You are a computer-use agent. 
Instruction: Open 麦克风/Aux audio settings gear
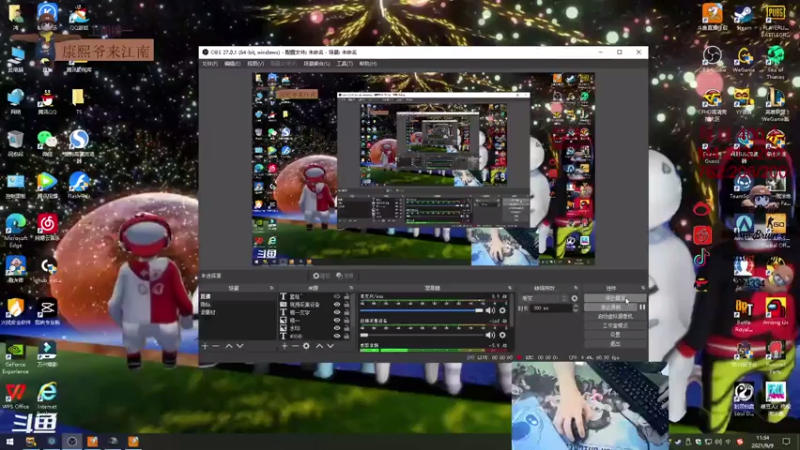(x=503, y=310)
